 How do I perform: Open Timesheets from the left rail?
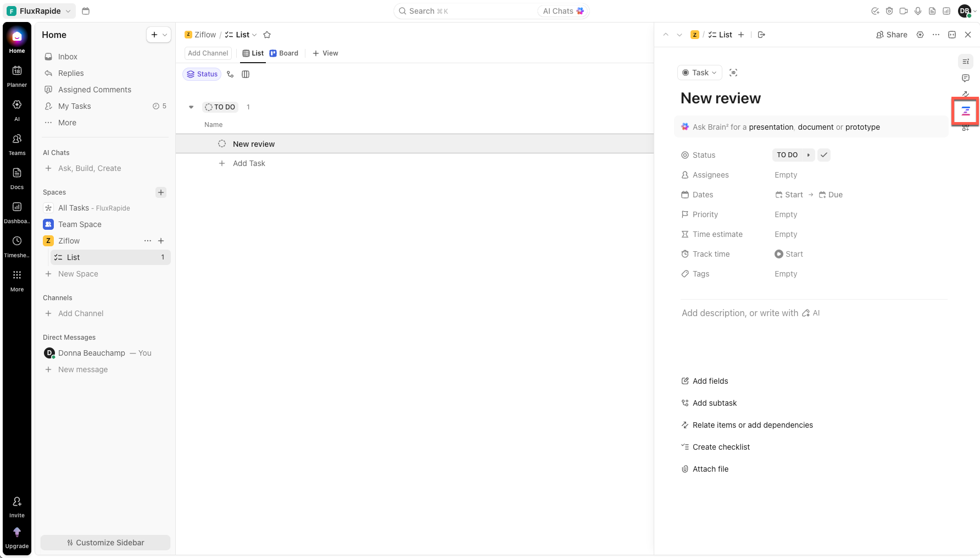tap(17, 246)
